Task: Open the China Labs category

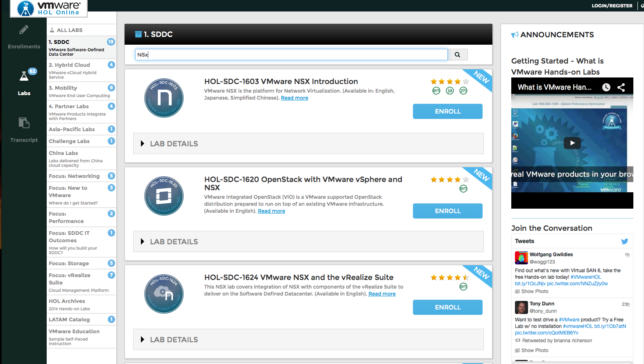Action: [82, 159]
